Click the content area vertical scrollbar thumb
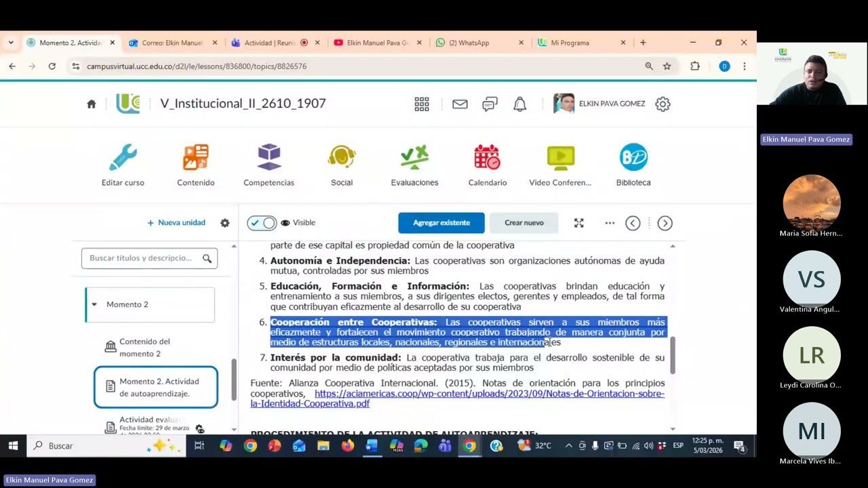The height and width of the screenshot is (488, 868). coord(673,354)
